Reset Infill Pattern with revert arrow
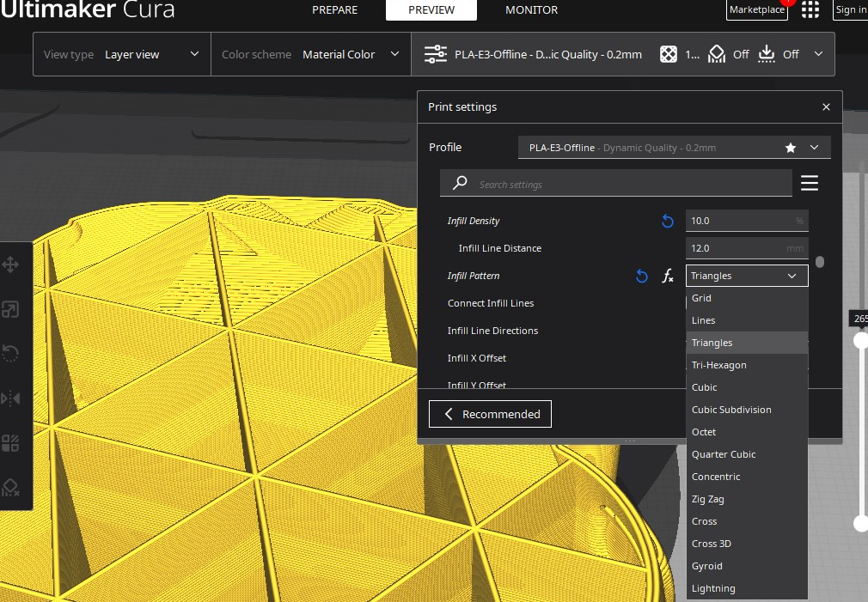 641,277
